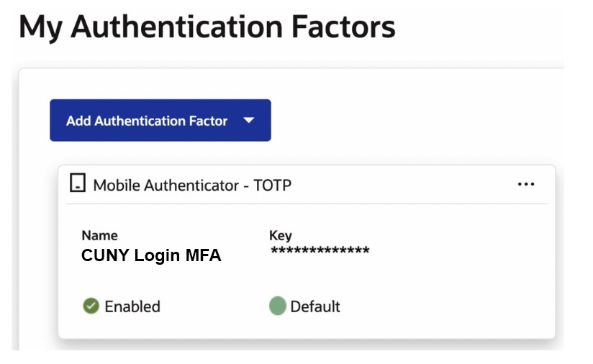This screenshot has height=364, width=593.
Task: Click the mobile device icon
Action: pyautogui.click(x=78, y=183)
